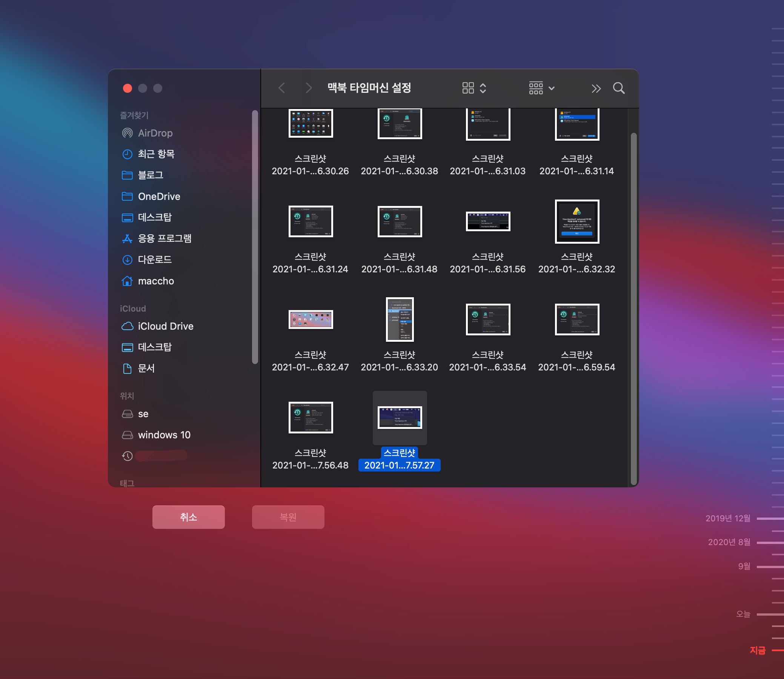This screenshot has width=784, height=679.
Task: Click the search magnifier icon
Action: pyautogui.click(x=618, y=88)
